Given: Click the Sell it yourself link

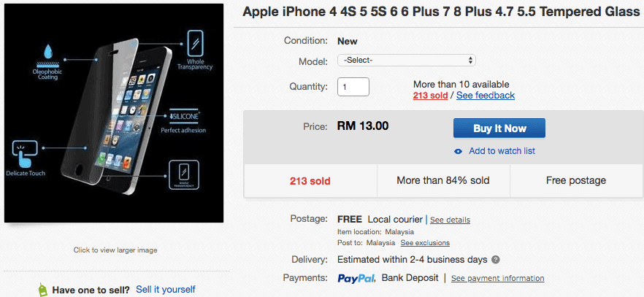Looking at the screenshot, I should point(166,290).
